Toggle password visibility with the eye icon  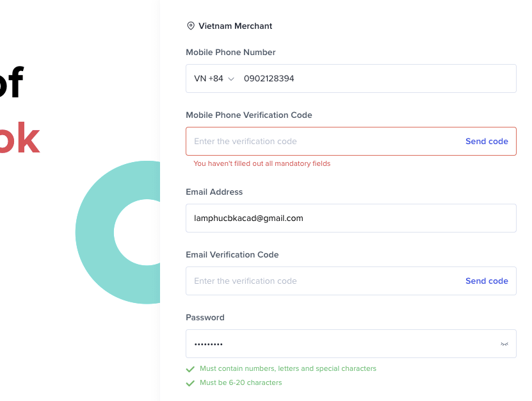504,344
